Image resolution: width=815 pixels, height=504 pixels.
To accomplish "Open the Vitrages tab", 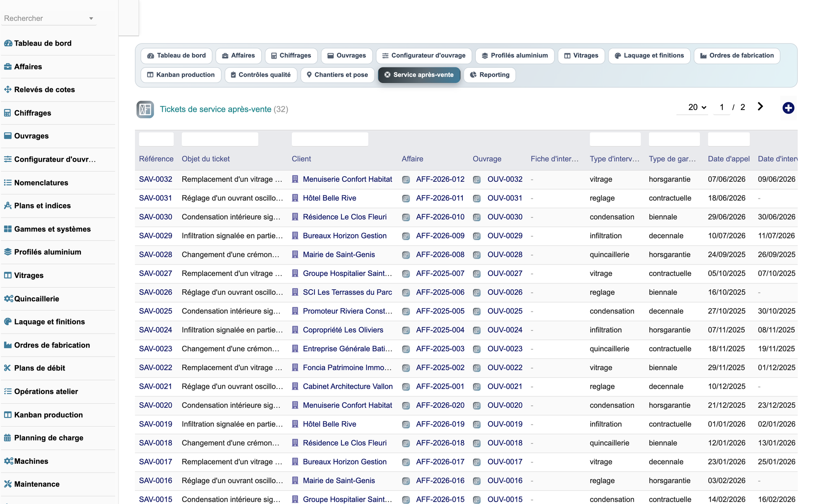I will 581,56.
